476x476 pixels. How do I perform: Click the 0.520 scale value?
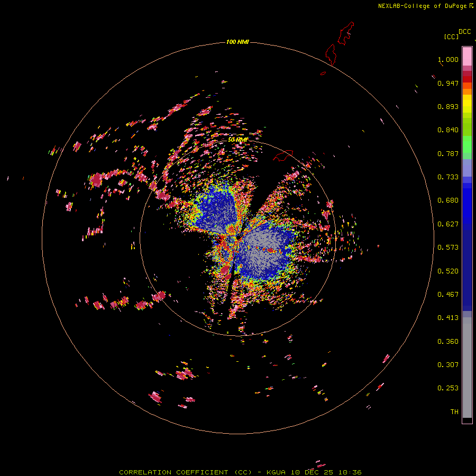pyautogui.click(x=448, y=271)
